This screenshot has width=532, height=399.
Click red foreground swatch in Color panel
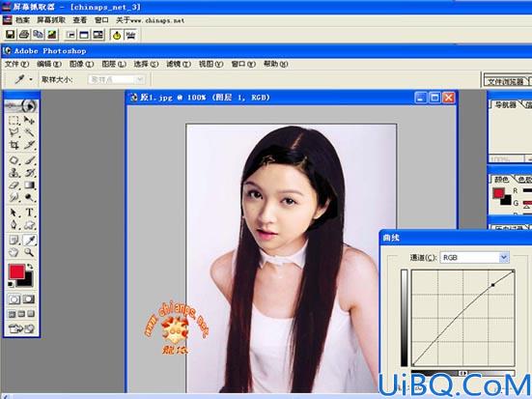click(498, 193)
